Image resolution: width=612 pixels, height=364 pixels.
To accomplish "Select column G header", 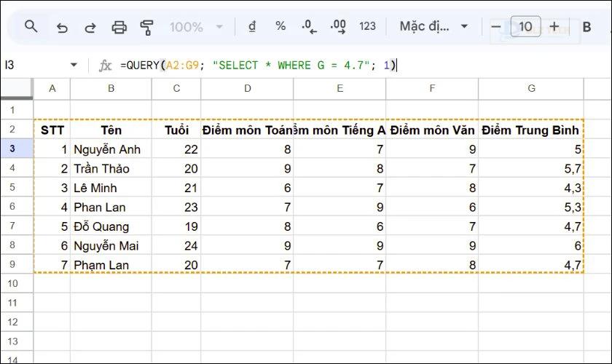I will pos(531,88).
